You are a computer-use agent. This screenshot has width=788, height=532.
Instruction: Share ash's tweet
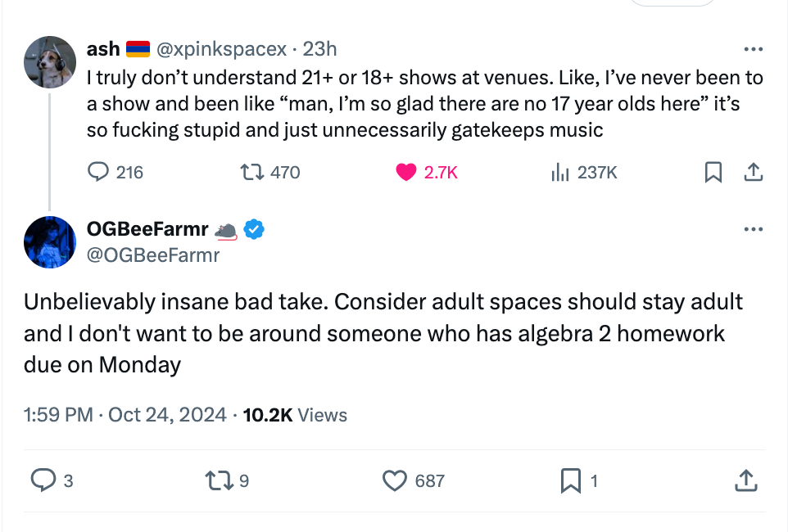[x=753, y=172]
